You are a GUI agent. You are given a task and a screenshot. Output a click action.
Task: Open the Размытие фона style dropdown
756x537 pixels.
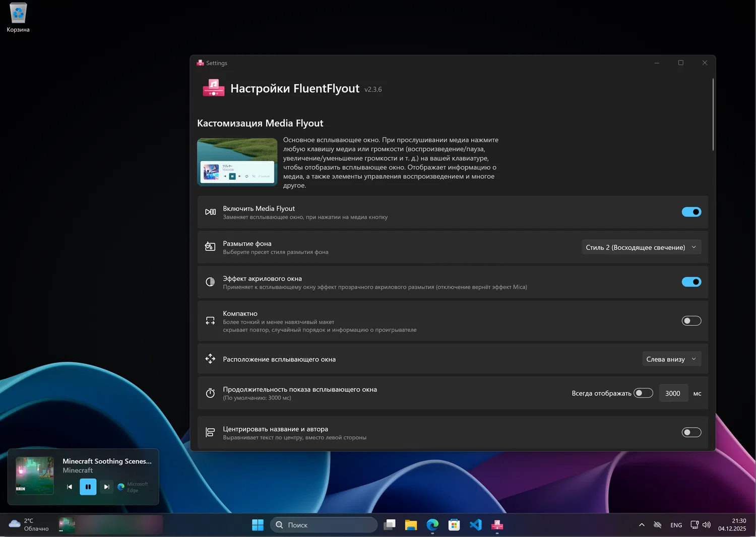[x=641, y=247]
